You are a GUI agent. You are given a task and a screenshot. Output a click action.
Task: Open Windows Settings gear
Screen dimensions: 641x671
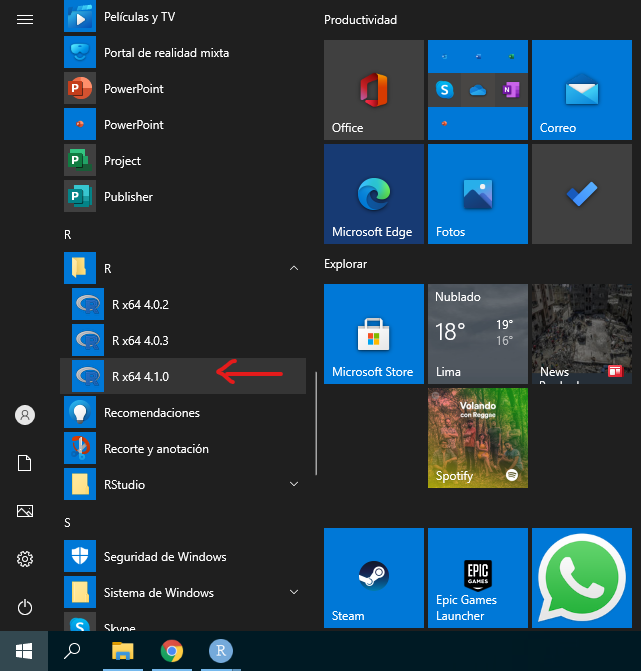coord(25,559)
